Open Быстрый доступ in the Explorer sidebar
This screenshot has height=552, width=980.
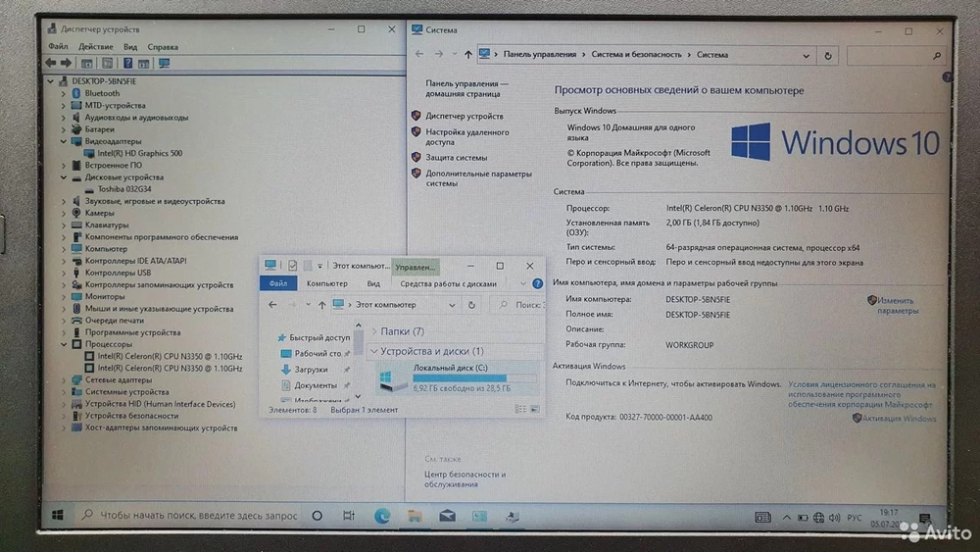tap(314, 337)
